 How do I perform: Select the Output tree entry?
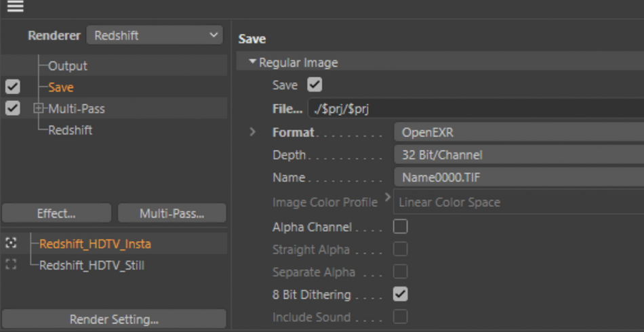(68, 66)
